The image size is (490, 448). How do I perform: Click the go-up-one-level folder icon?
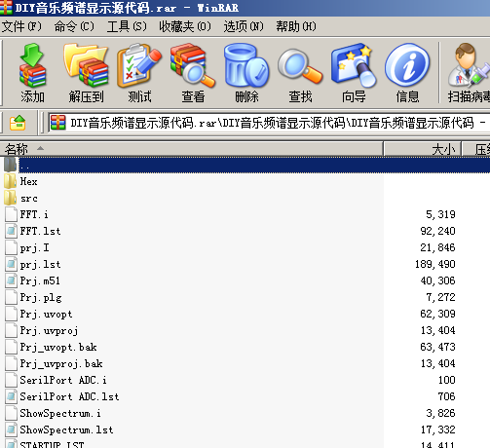point(18,123)
